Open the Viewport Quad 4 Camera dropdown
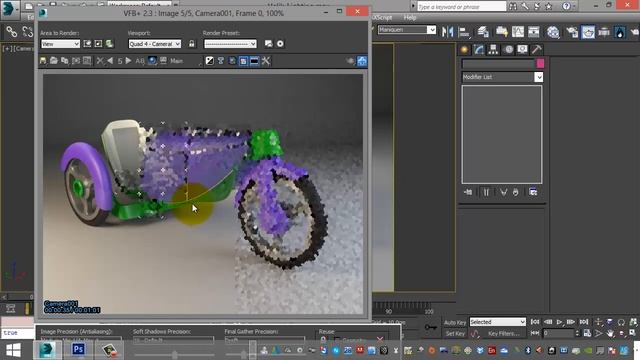The height and width of the screenshot is (360, 640). point(155,44)
